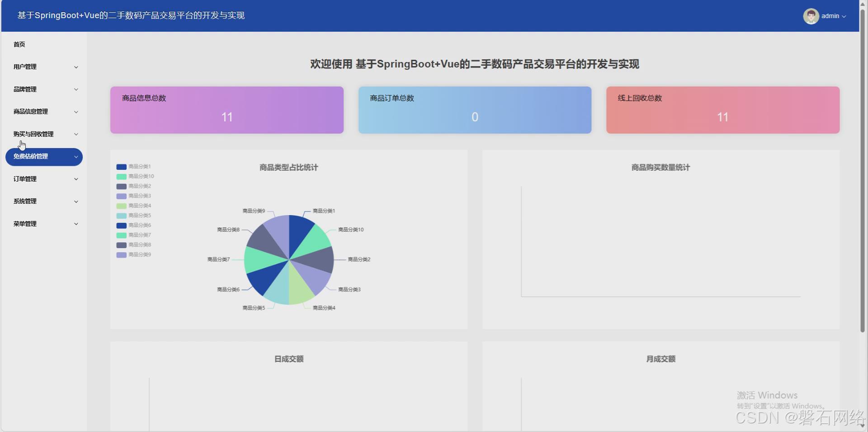The image size is (868, 432).
Task: Expand the 免费估价管理 chevron
Action: pos(76,157)
